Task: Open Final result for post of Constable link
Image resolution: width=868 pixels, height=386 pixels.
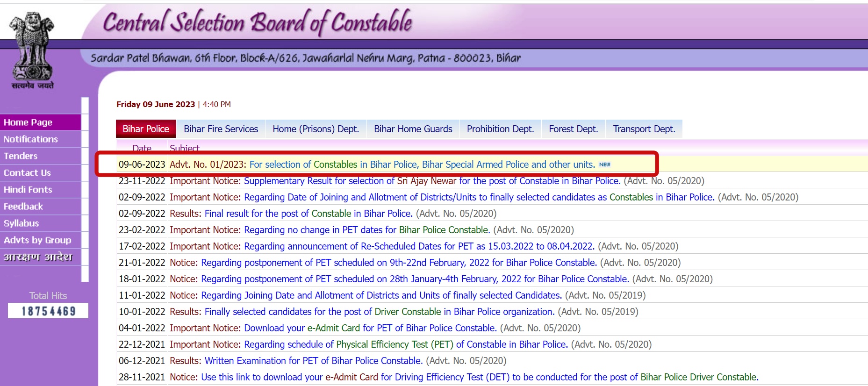Action: [308, 214]
